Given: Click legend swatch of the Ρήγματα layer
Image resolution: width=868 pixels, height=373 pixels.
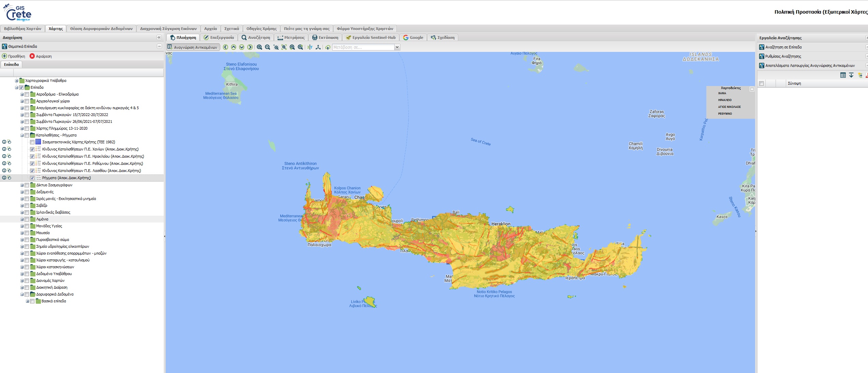Looking at the screenshot, I should [38, 178].
